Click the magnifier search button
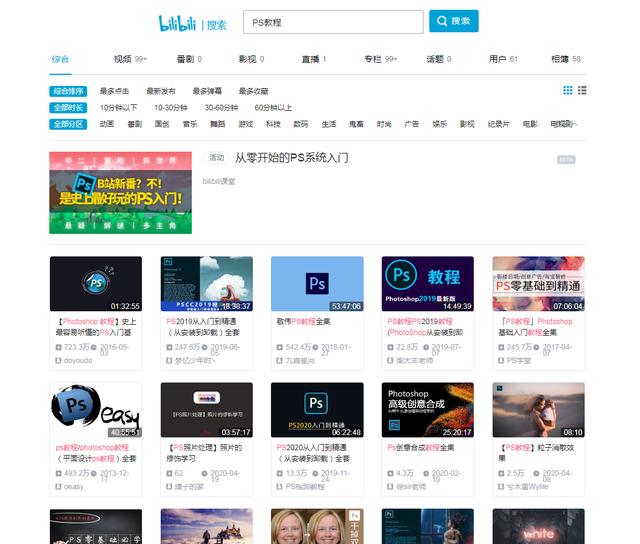The width and height of the screenshot is (640, 544). click(453, 21)
